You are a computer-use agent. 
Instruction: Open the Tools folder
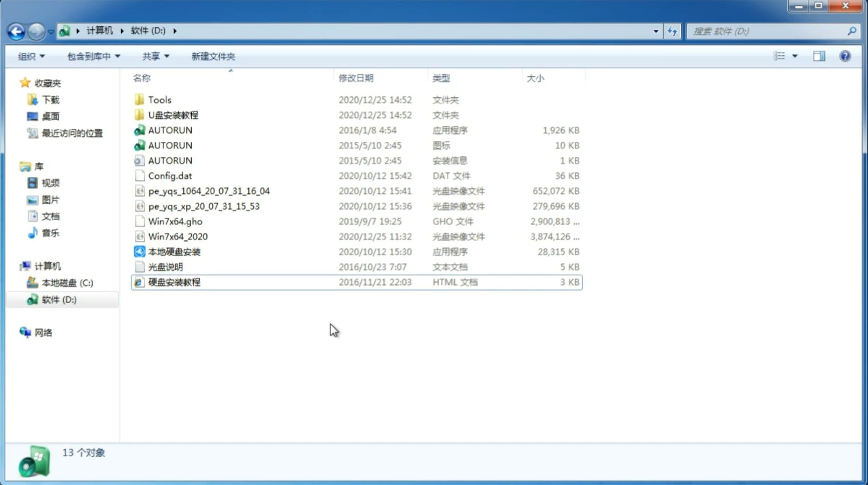tap(159, 99)
